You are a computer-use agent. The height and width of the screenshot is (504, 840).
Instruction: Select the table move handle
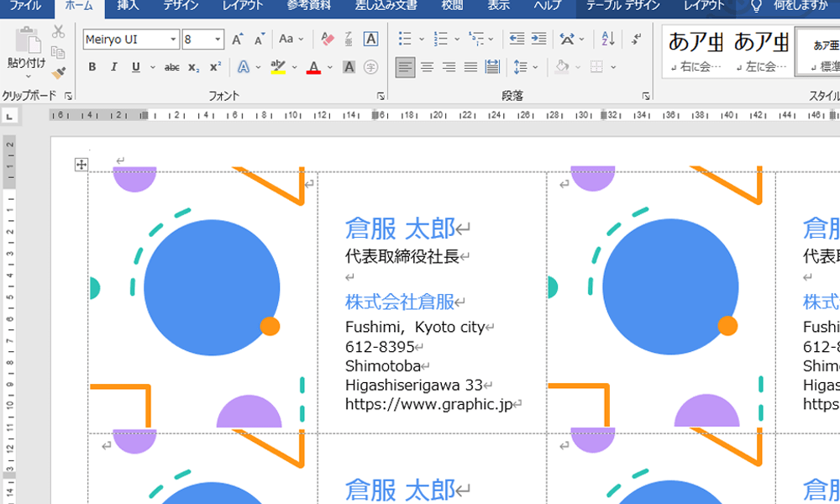coord(81,165)
